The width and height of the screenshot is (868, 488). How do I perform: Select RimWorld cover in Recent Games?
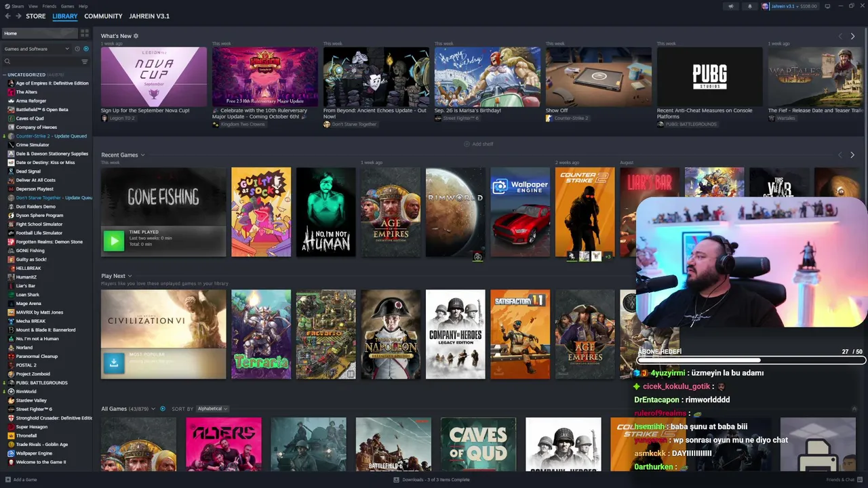click(455, 212)
